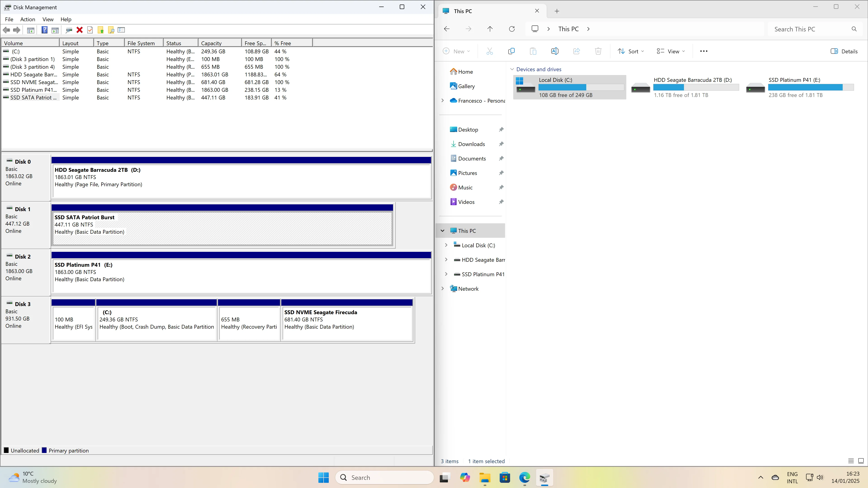The width and height of the screenshot is (868, 488).
Task: Open Help with the blue question mark icon
Action: point(45,30)
